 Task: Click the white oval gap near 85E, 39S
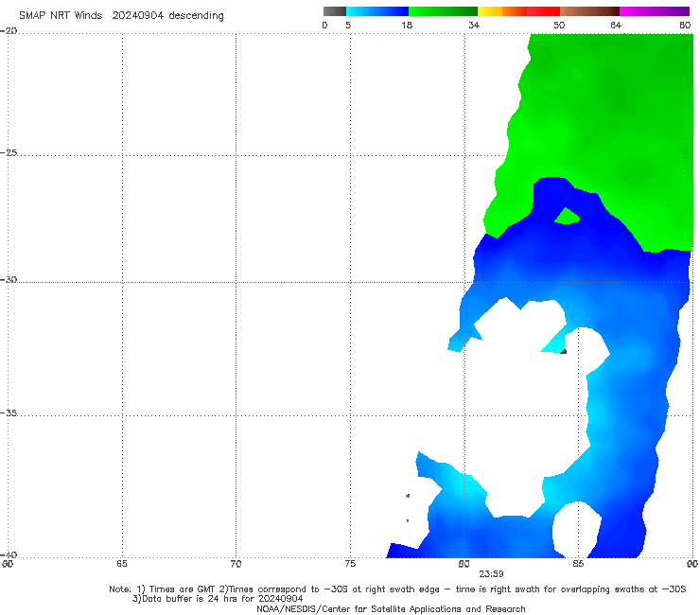[577, 529]
